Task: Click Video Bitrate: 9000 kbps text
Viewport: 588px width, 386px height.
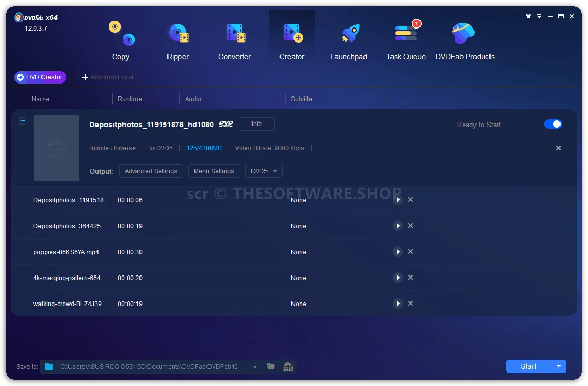Action: click(270, 148)
